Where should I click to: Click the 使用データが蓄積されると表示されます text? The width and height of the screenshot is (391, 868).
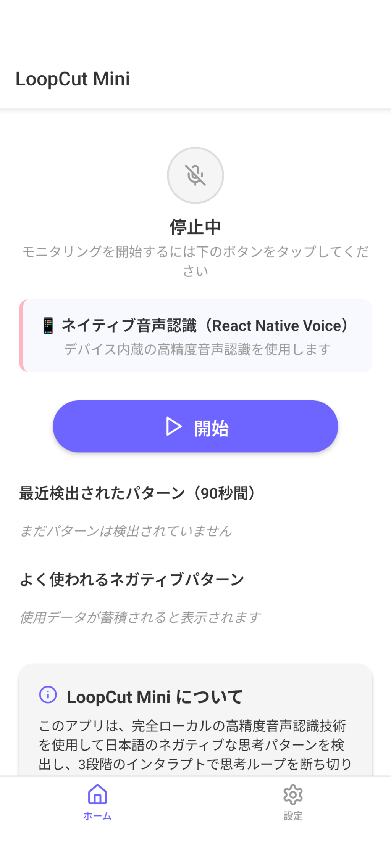point(140,617)
